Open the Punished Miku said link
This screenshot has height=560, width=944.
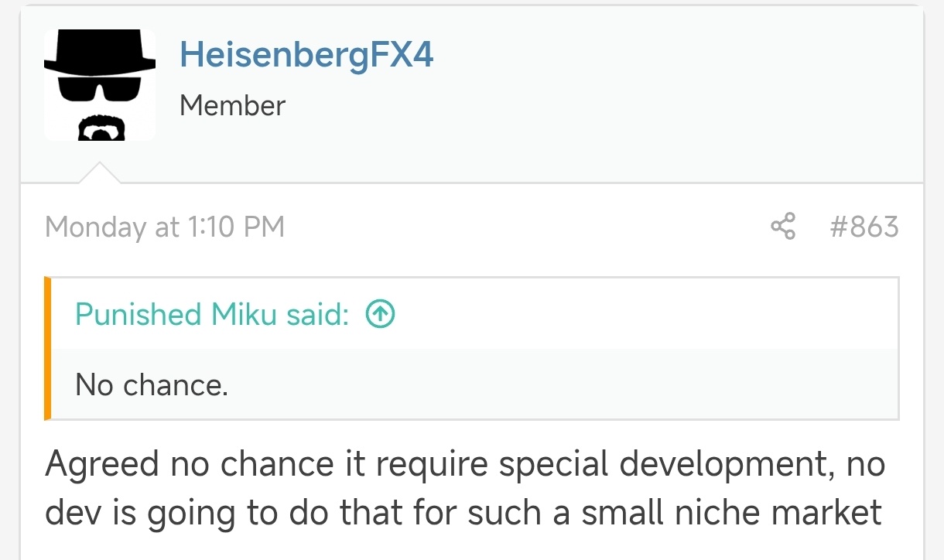coord(212,314)
